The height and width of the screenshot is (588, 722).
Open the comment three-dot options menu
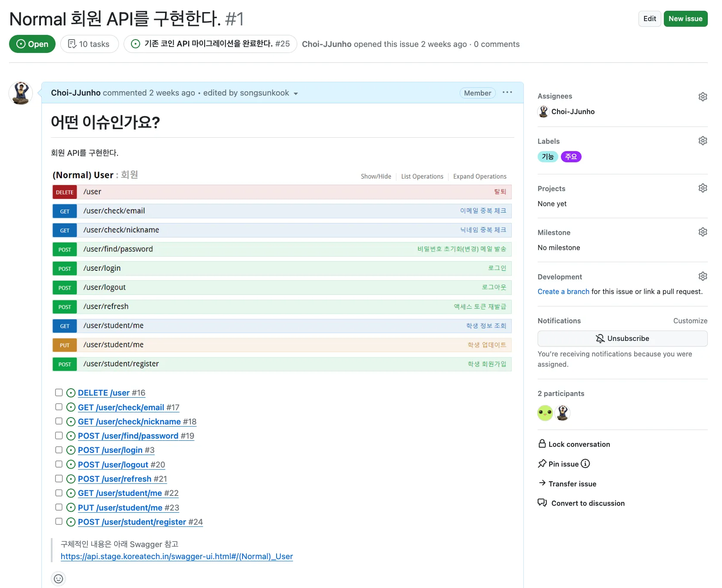pyautogui.click(x=507, y=93)
